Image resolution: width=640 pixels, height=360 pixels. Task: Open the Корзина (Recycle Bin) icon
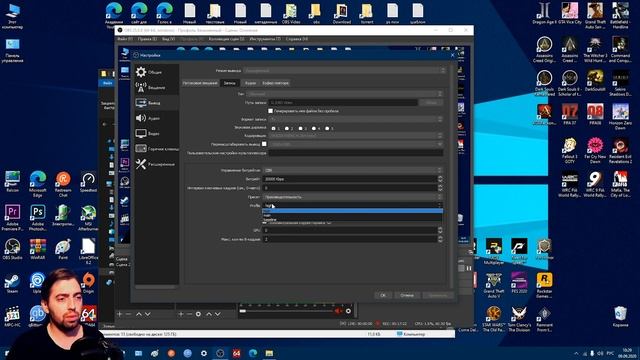620,316
